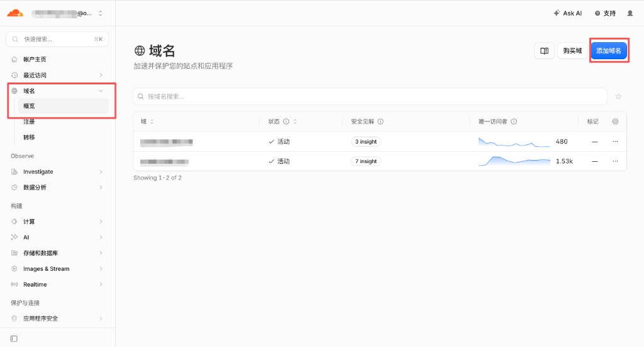This screenshot has width=644, height=347.
Task: Click the 存储和数据库 storage icon
Action: click(x=14, y=253)
